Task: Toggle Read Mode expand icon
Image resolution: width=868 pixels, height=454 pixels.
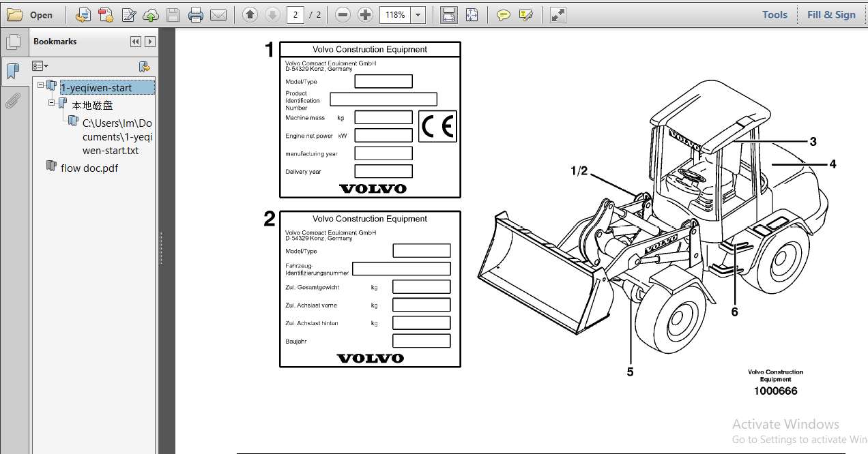Action: pyautogui.click(x=558, y=15)
